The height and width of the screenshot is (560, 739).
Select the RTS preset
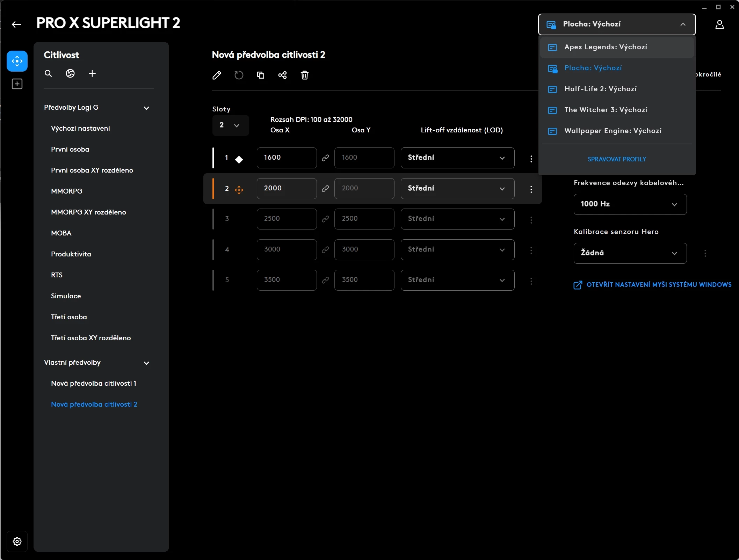click(x=57, y=275)
